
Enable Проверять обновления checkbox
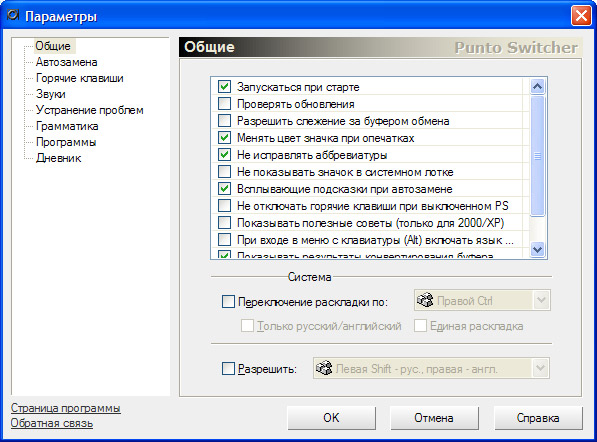(x=224, y=104)
